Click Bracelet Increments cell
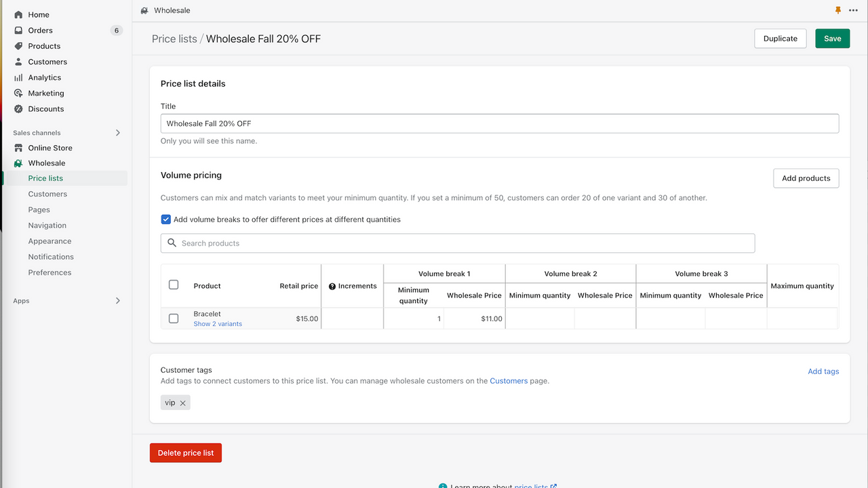This screenshot has width=868, height=488. (352, 319)
